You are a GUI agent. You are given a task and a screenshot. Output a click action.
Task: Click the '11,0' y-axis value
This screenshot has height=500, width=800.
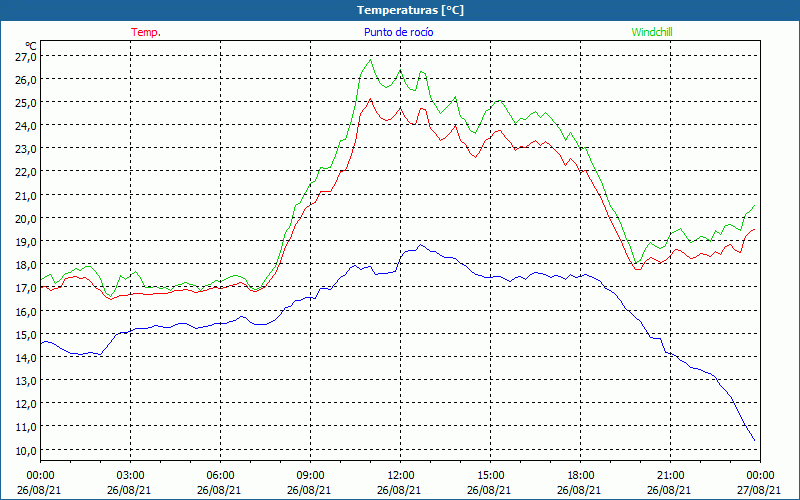coord(26,427)
